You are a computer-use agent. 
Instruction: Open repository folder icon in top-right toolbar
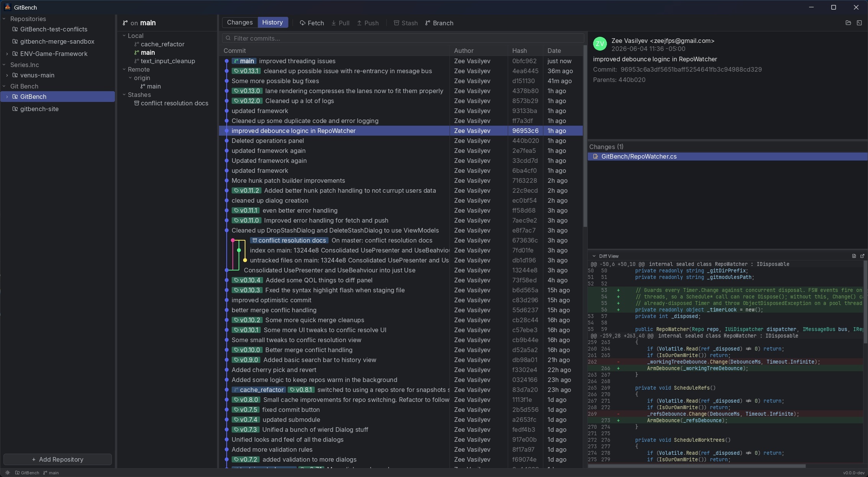(848, 23)
